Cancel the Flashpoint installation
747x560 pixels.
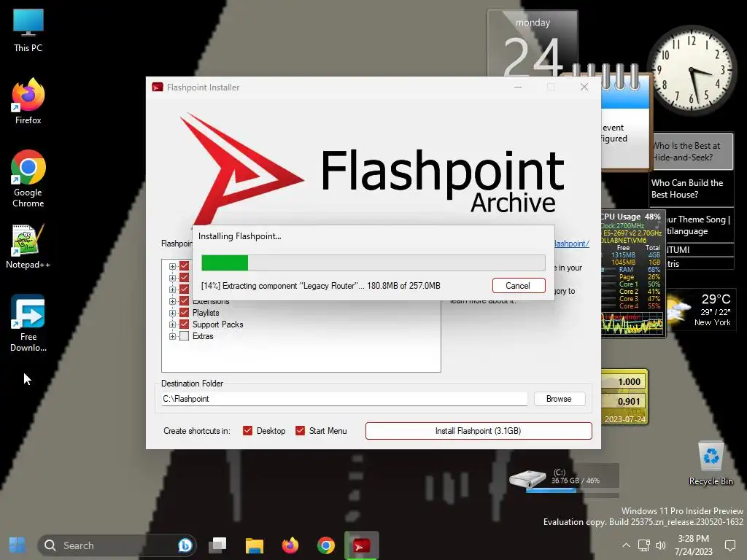pos(519,286)
